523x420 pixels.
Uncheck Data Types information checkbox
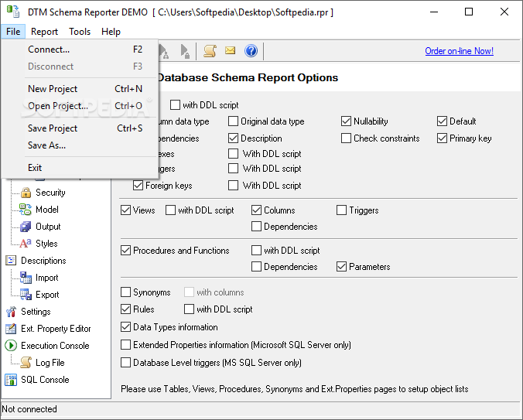[126, 327]
